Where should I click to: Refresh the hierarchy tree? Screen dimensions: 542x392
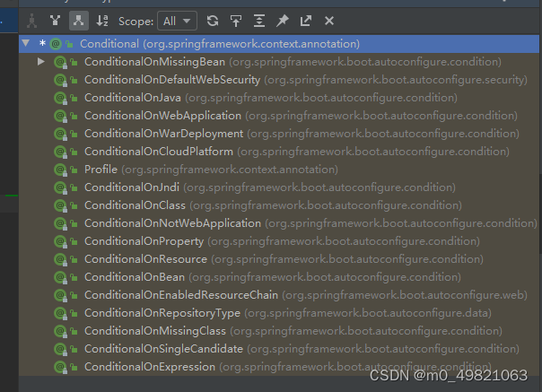[213, 21]
